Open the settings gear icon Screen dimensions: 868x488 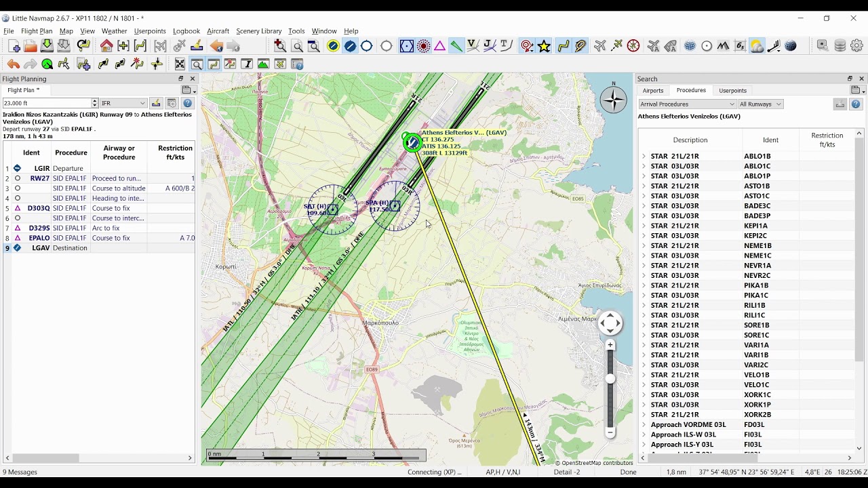coord(857,46)
